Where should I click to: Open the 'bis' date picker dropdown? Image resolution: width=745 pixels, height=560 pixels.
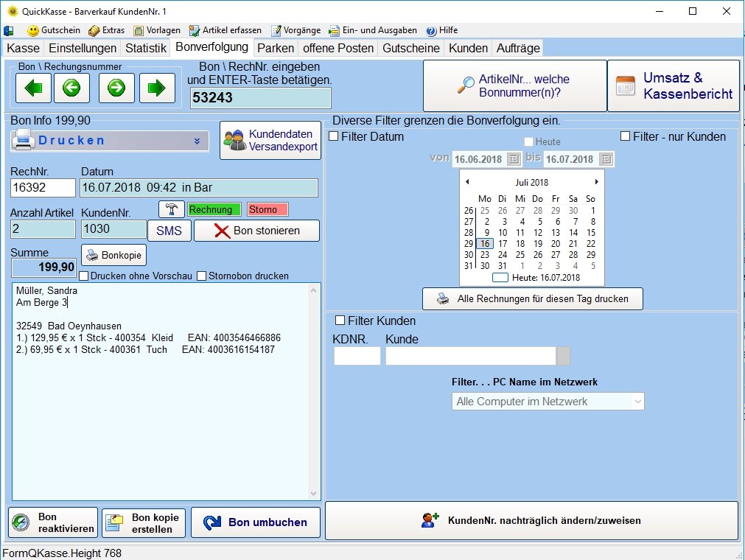click(x=606, y=159)
